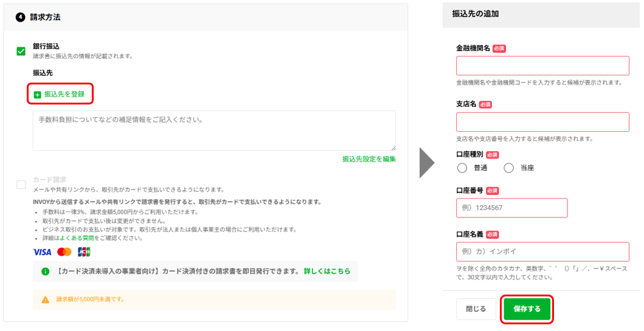Click the Mastercard logo
Image resolution: width=644 pixels, height=331 pixels.
coord(64,252)
